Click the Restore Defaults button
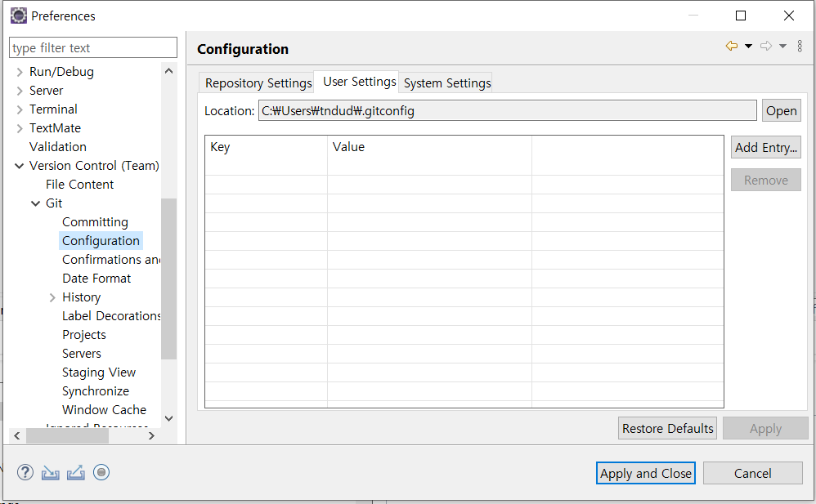Screen dimensions: 816x504 click(x=667, y=429)
